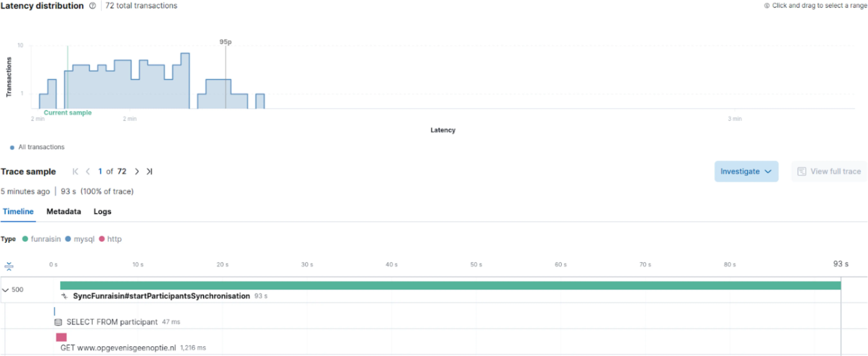Open the Investigate dropdown
The height and width of the screenshot is (356, 868).
coord(746,172)
